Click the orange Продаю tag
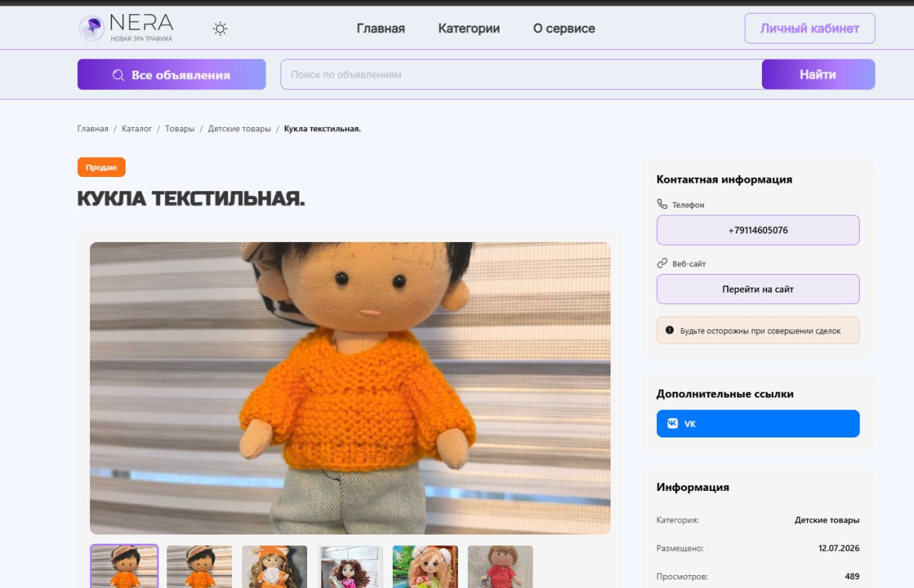This screenshot has width=914, height=588. point(101,167)
